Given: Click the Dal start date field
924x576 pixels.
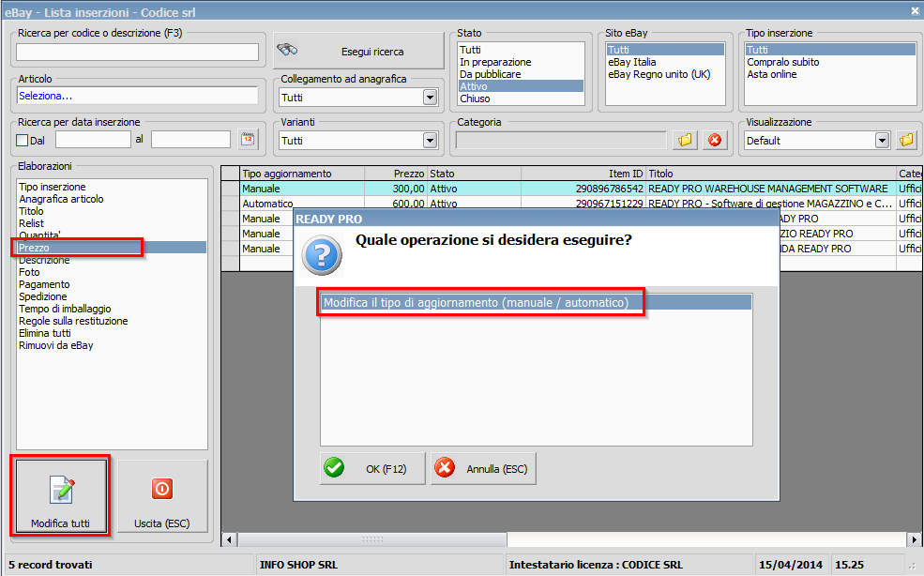Looking at the screenshot, I should 93,140.
